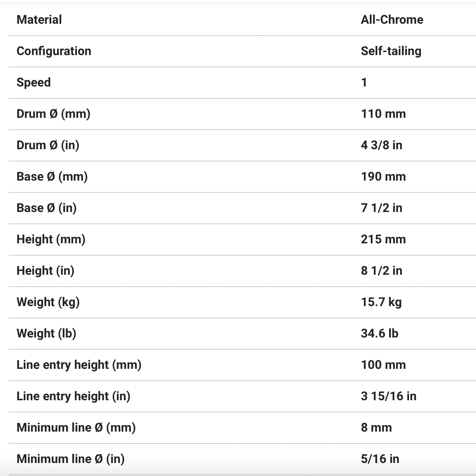Screen dimensions: 476x476
Task: Select the 110 mm drum value
Action: (383, 114)
